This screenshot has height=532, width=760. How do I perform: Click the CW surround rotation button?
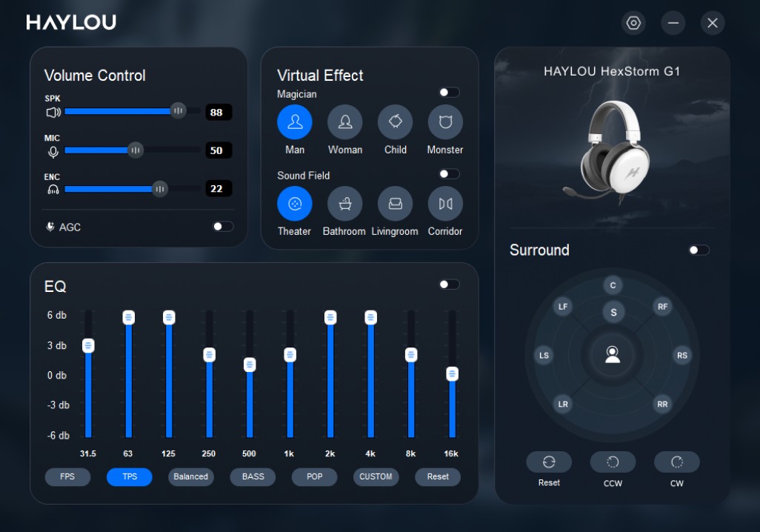[676, 462]
